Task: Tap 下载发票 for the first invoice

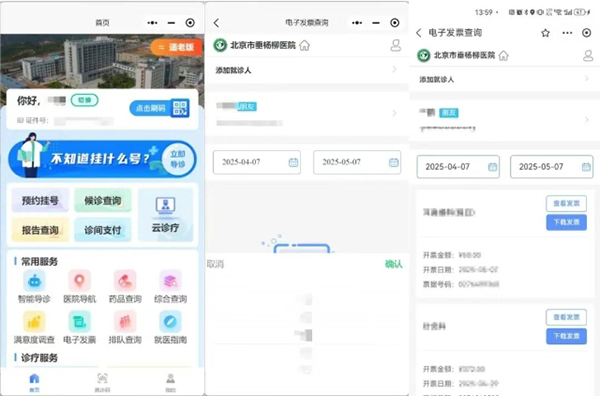Action: point(566,222)
